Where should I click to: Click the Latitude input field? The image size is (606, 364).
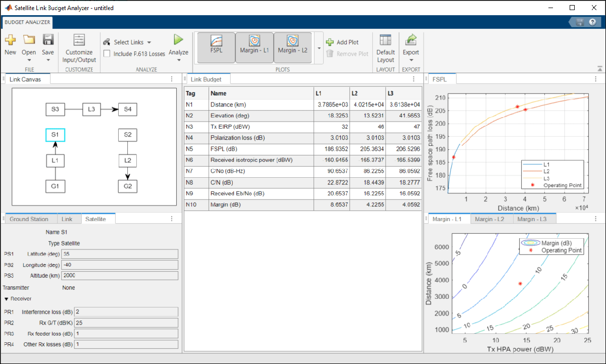tap(119, 254)
